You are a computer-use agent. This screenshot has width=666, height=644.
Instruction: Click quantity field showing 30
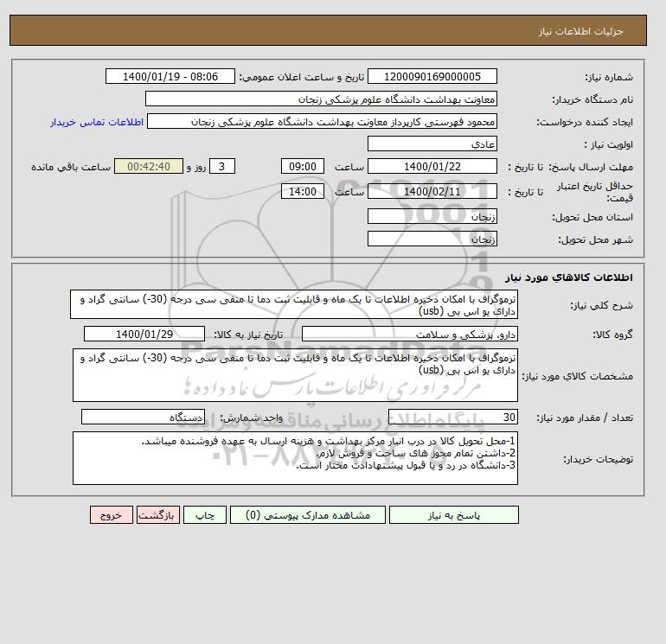(x=452, y=417)
